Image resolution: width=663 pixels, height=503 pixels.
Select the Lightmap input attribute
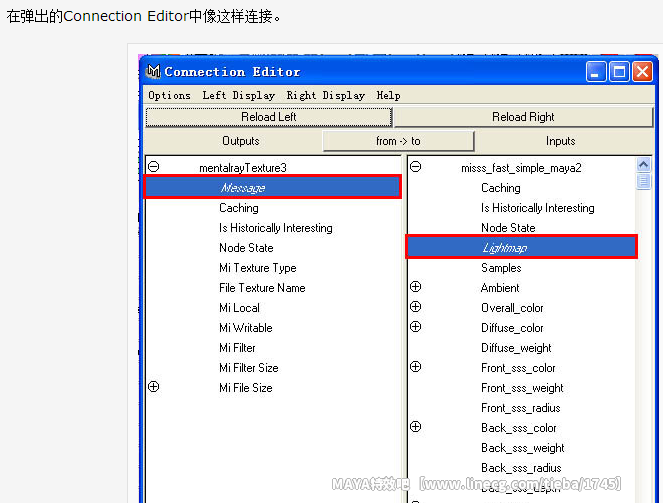click(x=522, y=247)
